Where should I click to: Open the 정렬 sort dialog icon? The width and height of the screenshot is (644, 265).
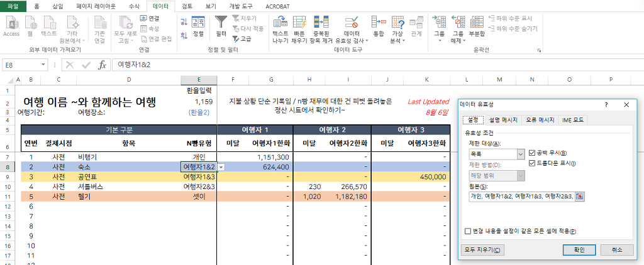tap(198, 22)
